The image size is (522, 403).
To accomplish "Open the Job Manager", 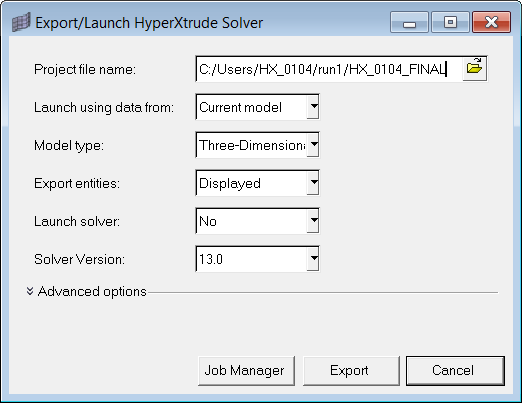I will coord(246,371).
